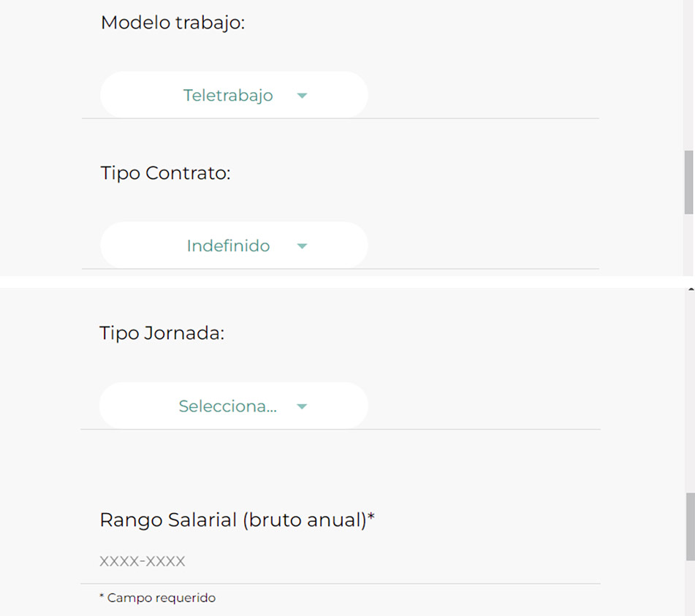Click the Tipo Jornada label
695x616 pixels.
pos(162,334)
